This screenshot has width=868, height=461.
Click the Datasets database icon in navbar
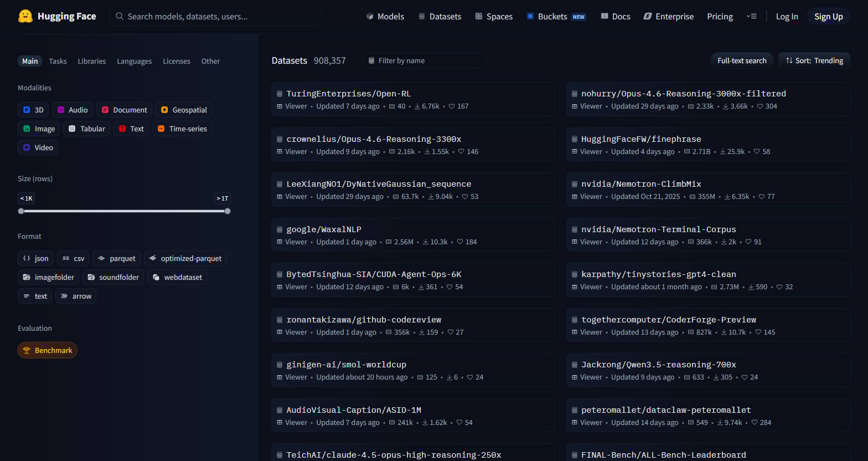pyautogui.click(x=422, y=17)
